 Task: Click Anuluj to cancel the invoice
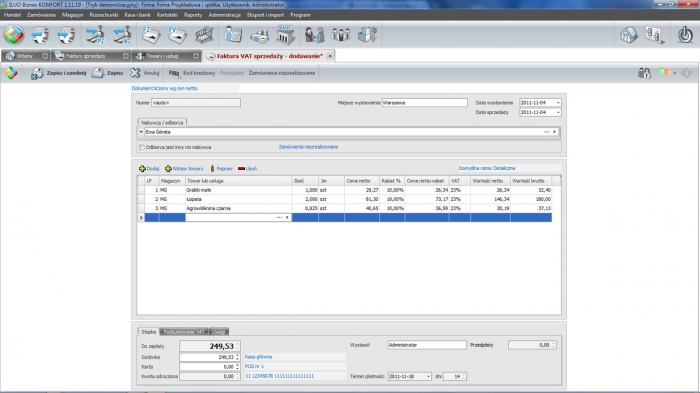click(145, 73)
